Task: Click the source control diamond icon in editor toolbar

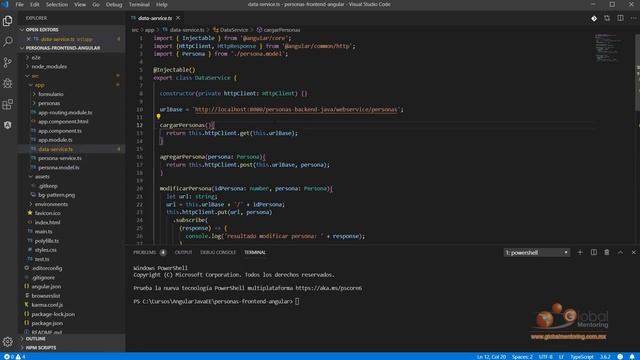Action: point(594,18)
